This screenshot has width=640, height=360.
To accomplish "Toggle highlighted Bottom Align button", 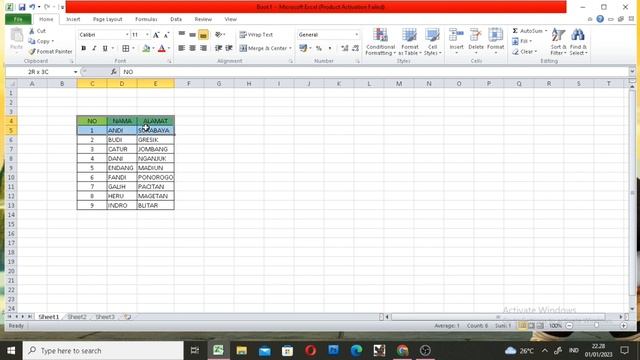I will click(x=203, y=35).
